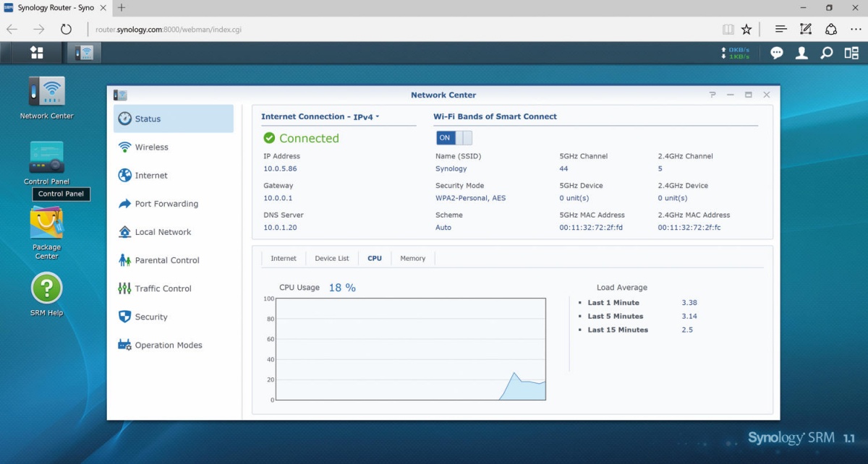Viewport: 868px width, 464px height.
Task: Click the Network Center window title icon
Action: tap(120, 95)
